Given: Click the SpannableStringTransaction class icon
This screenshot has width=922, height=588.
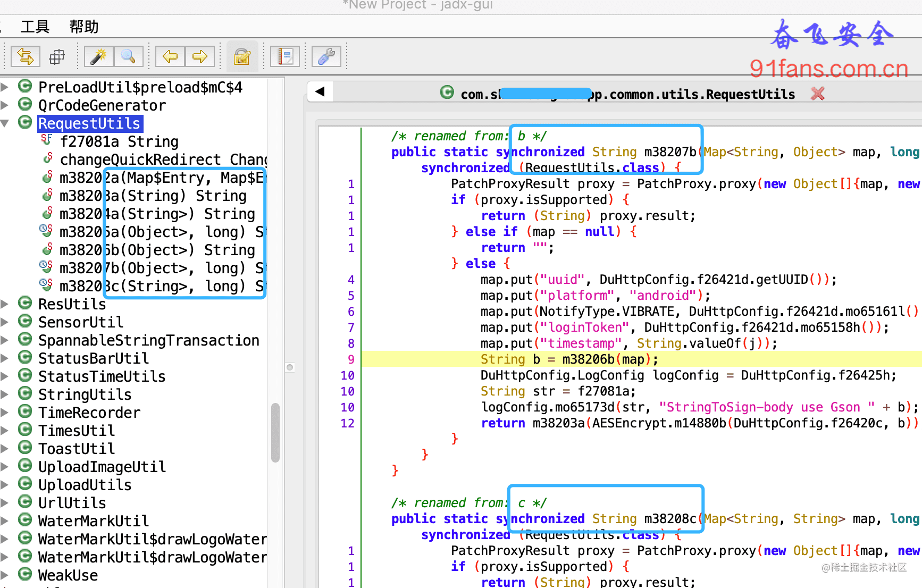Looking at the screenshot, I should (x=25, y=339).
